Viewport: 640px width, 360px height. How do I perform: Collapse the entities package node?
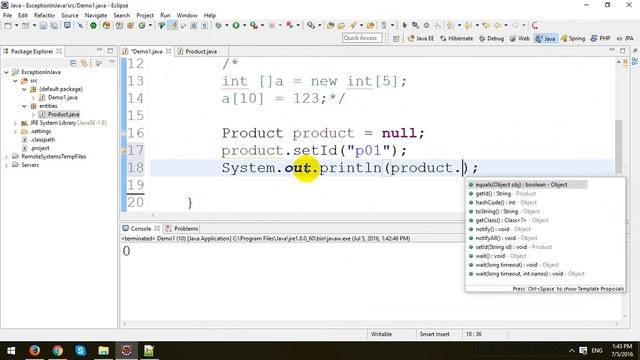24,106
